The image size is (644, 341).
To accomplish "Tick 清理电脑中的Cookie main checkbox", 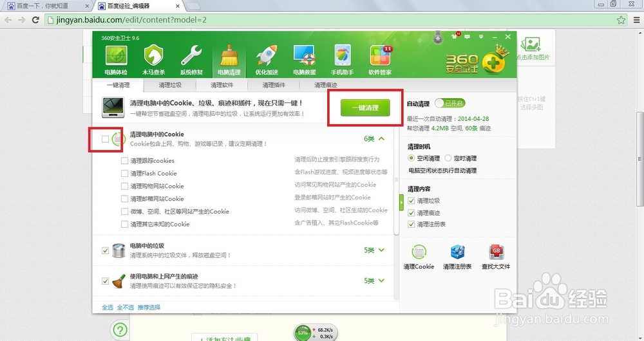I will [x=106, y=139].
